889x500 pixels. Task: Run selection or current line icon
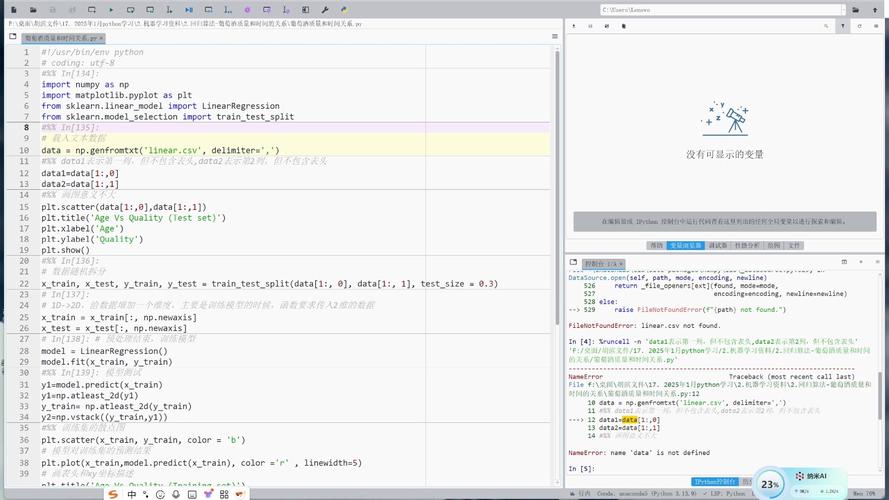170,10
